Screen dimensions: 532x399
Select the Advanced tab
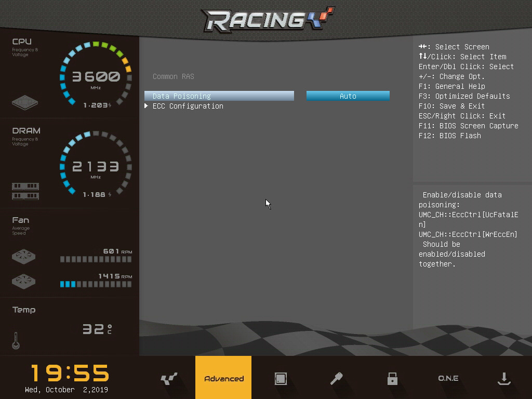click(223, 378)
